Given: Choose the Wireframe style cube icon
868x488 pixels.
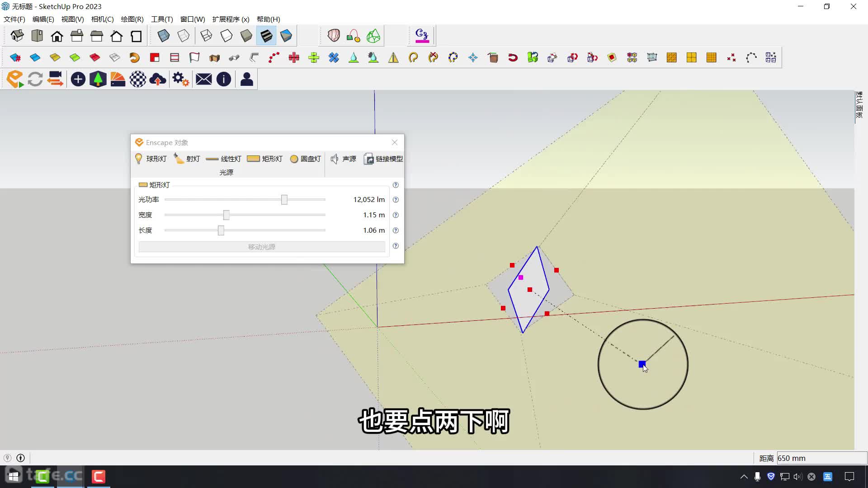Looking at the screenshot, I should pos(206,36).
